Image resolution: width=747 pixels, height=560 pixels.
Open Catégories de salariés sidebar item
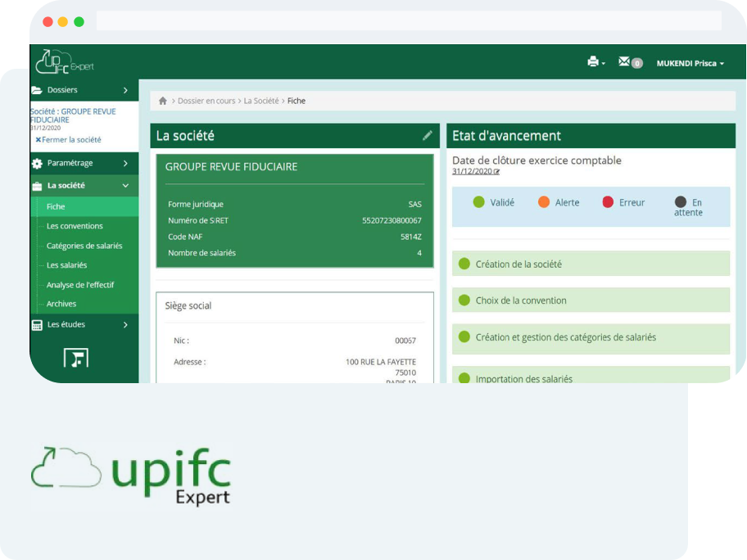click(85, 246)
